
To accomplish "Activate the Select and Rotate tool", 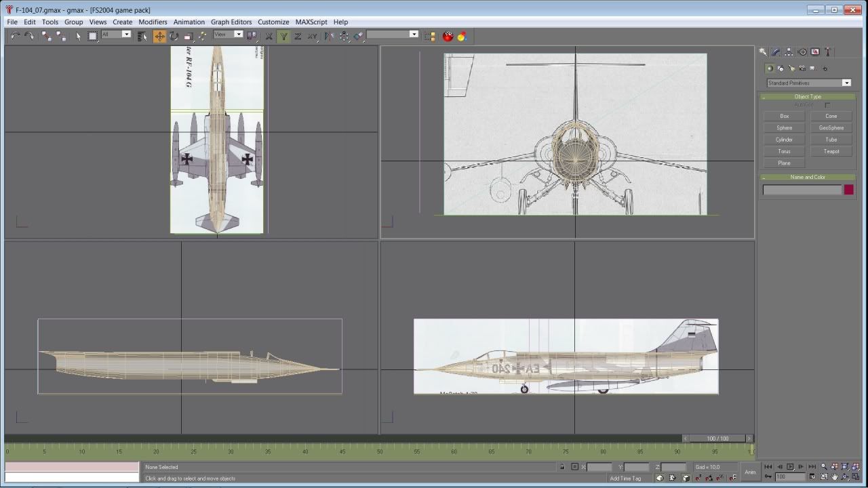I will pyautogui.click(x=174, y=36).
